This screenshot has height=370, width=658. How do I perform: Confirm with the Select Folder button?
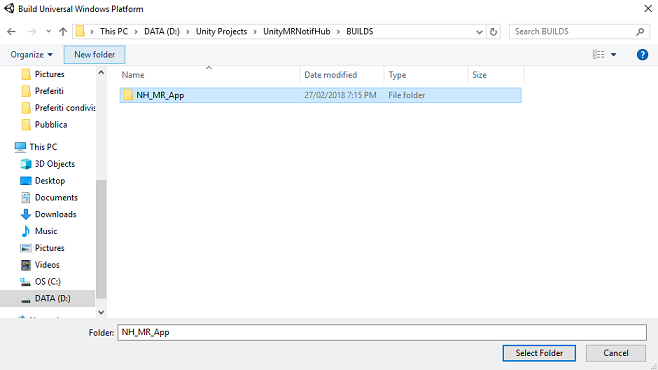coord(539,353)
